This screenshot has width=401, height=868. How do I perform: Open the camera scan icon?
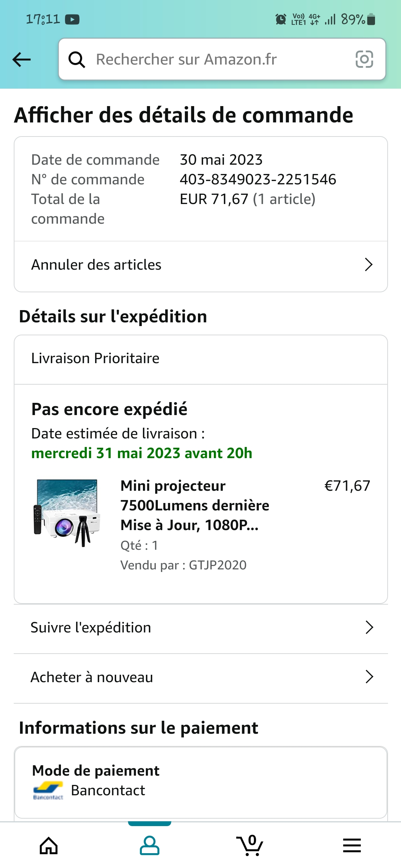364,59
